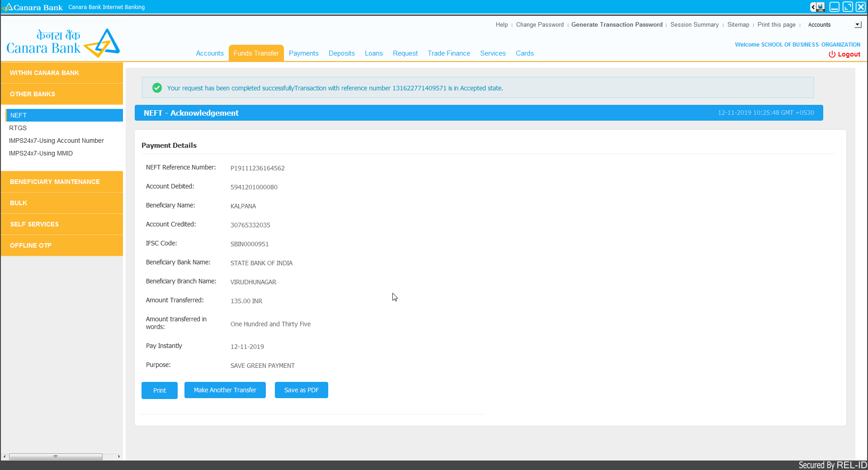Click debited account 5941201000080
The height and width of the screenshot is (470, 868).
pos(254,187)
